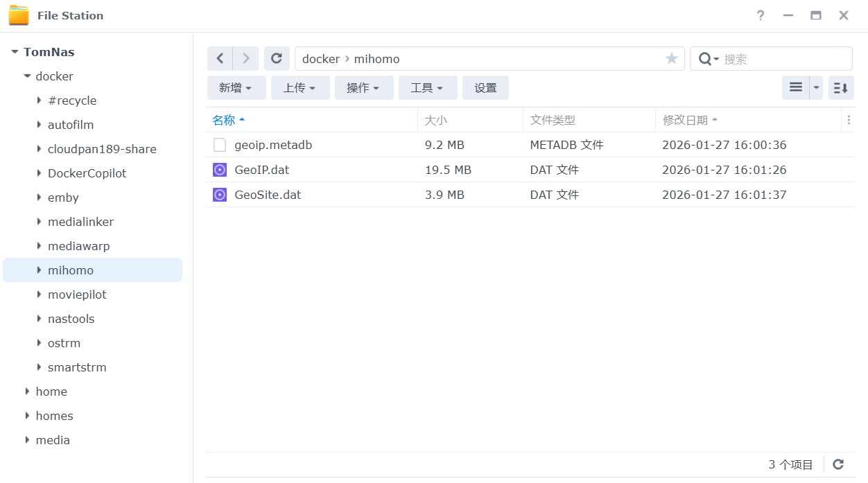Screen dimensions: 868x483
Task: Click the back navigation arrow
Action: click(x=220, y=59)
